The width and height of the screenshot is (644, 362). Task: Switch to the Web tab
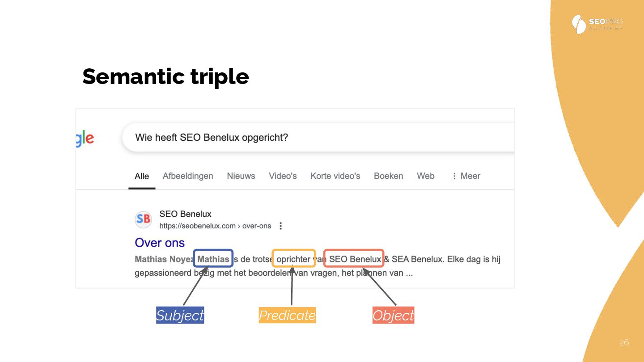coord(426,176)
